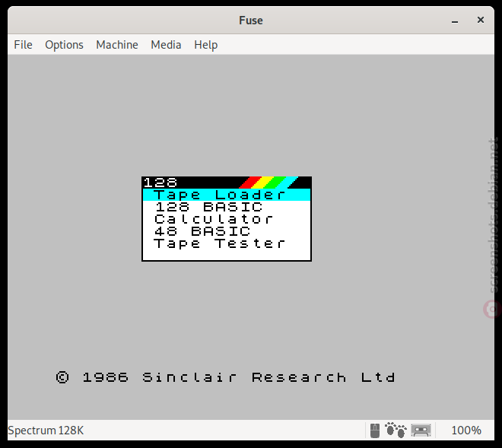Close the Fuse window
The image size is (502, 448).
coord(481,20)
